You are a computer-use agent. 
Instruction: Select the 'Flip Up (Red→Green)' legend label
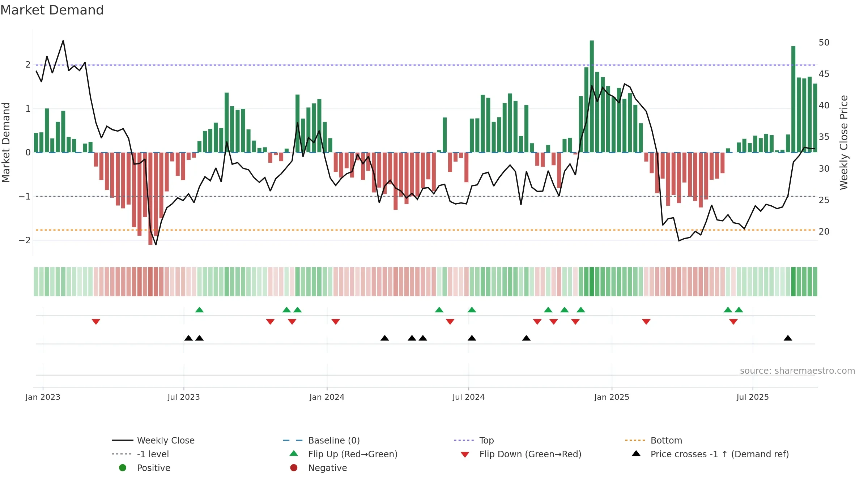(353, 454)
